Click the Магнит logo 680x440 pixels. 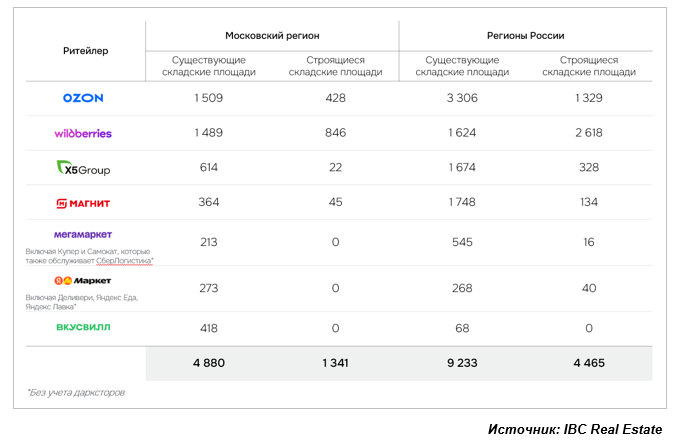83,203
